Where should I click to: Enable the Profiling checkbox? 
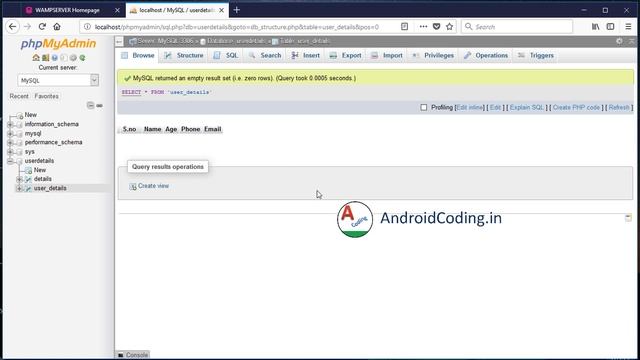(424, 107)
